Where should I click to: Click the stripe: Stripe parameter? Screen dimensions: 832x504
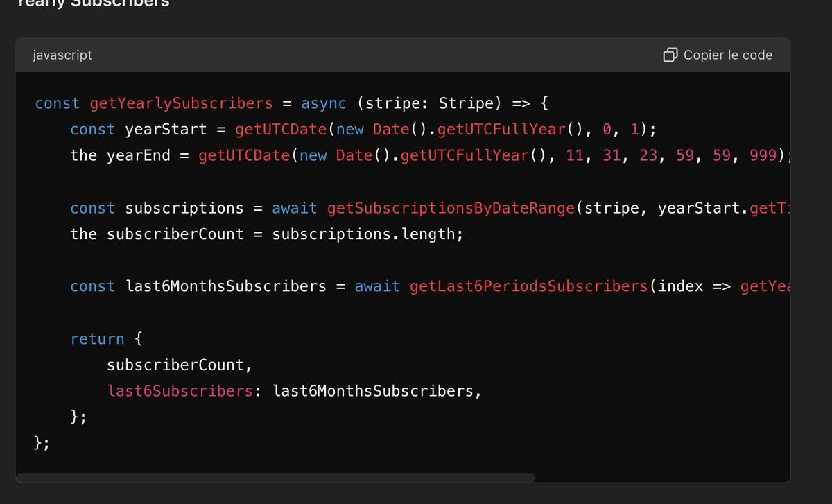click(429, 104)
